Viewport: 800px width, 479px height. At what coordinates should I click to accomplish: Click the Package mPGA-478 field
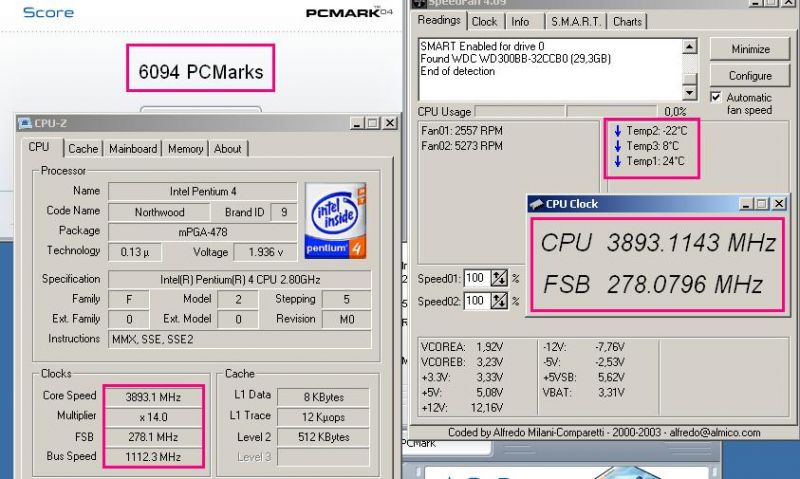pos(203,232)
